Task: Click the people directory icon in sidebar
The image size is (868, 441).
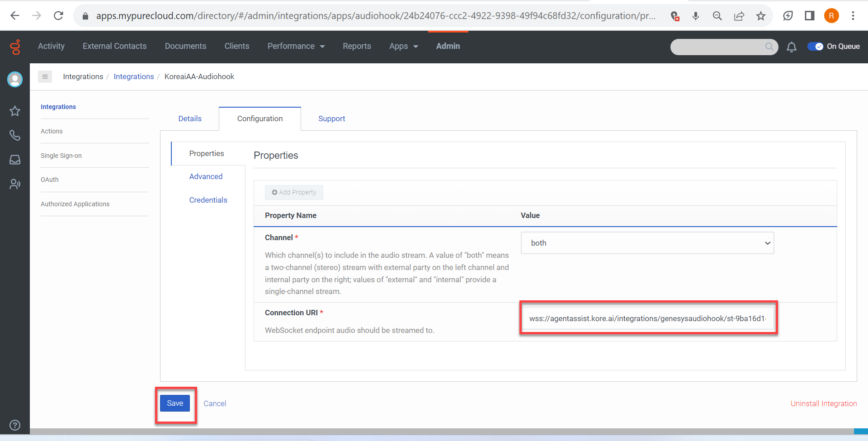Action: [15, 184]
